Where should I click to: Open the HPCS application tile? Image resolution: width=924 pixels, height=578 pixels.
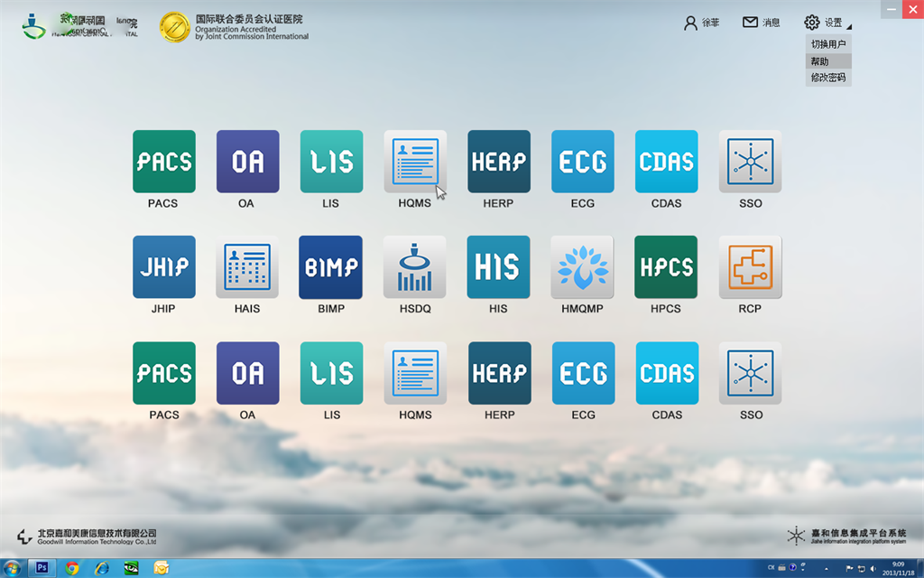[x=666, y=267]
